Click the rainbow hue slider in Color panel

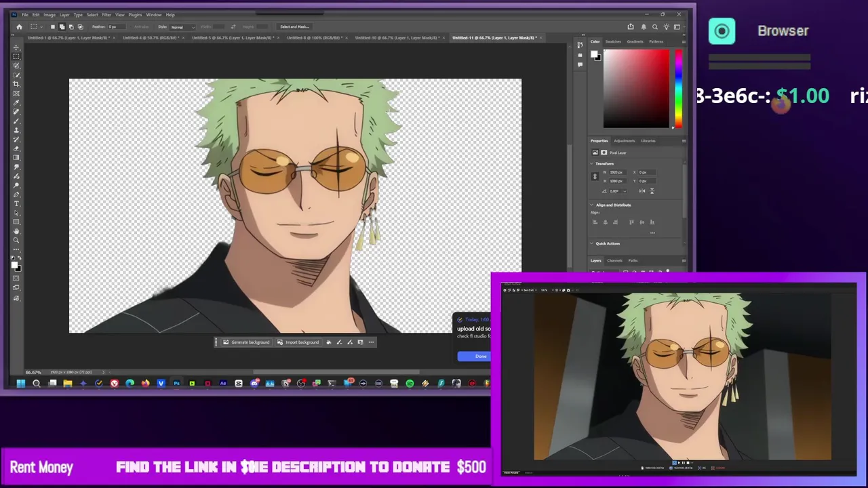(679, 89)
